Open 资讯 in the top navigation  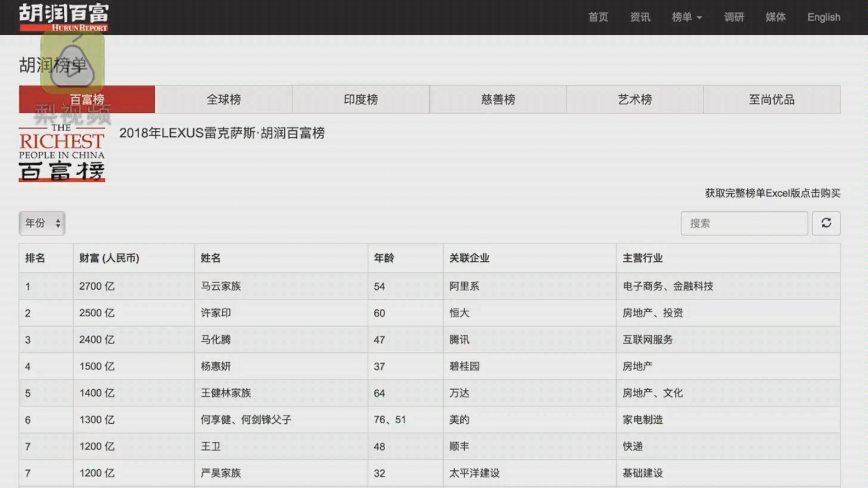coord(640,17)
